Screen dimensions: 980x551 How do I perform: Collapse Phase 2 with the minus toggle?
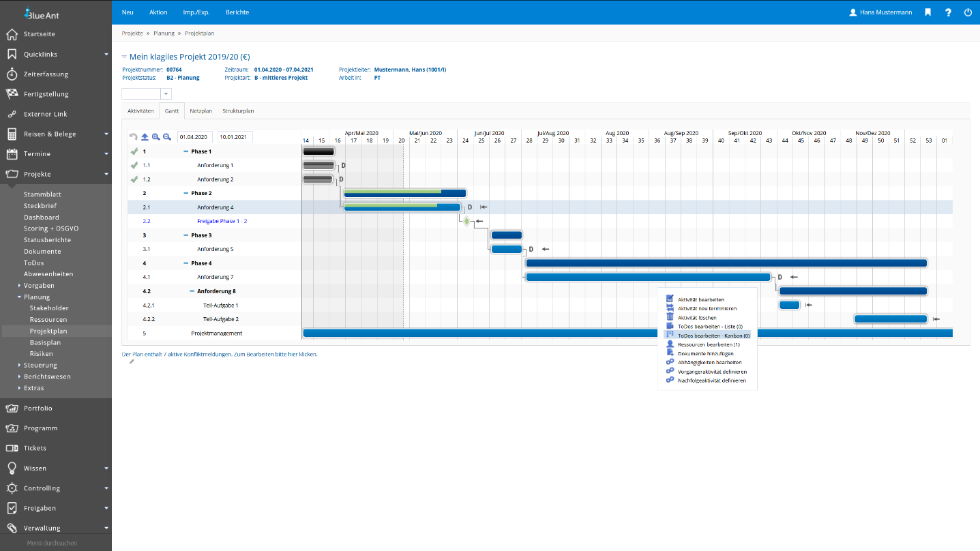point(186,193)
